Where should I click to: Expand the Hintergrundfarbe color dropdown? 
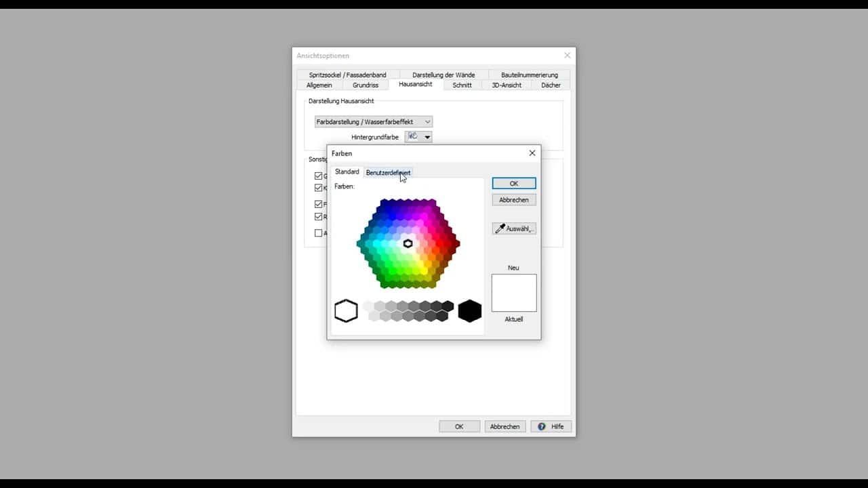[427, 137]
